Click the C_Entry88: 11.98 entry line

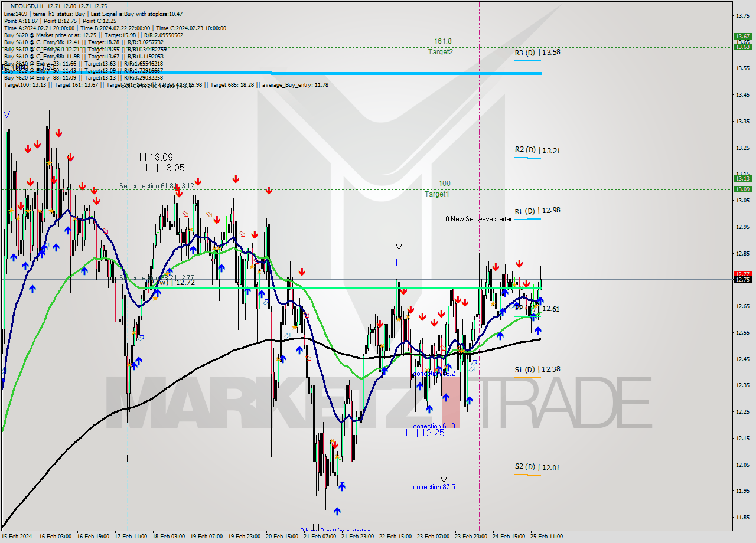click(x=83, y=56)
